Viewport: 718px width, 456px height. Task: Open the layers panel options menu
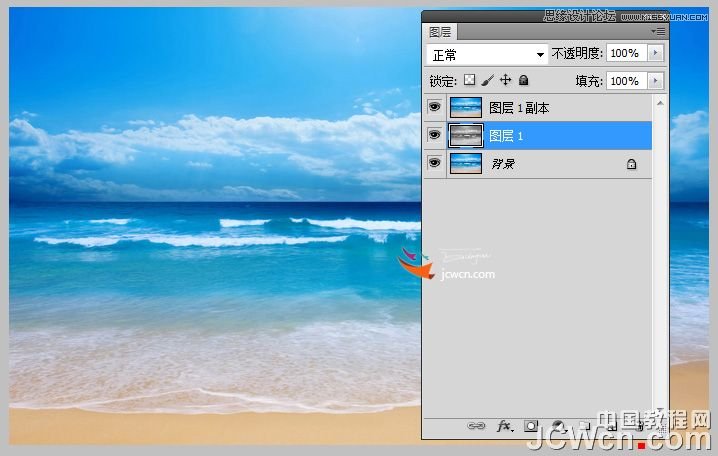pos(658,32)
